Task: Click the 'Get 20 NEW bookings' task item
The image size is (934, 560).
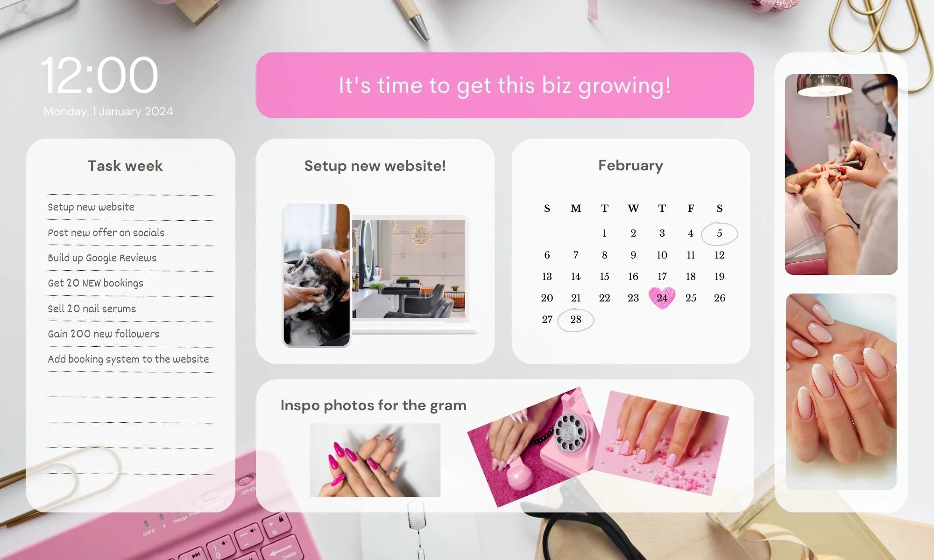Action: 95,283
